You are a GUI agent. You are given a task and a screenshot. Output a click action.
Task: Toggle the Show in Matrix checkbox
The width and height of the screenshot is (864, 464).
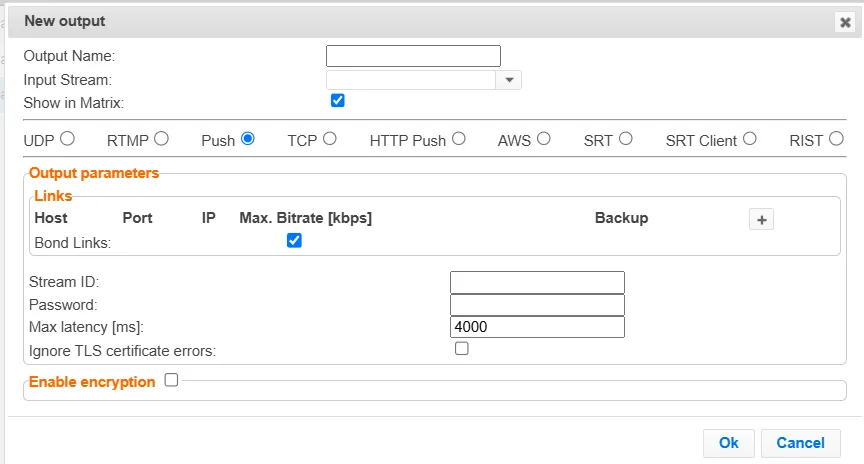(x=337, y=100)
